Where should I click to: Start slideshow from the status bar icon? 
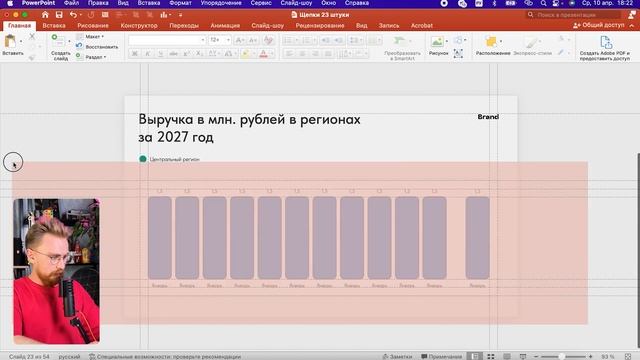[x=523, y=356]
